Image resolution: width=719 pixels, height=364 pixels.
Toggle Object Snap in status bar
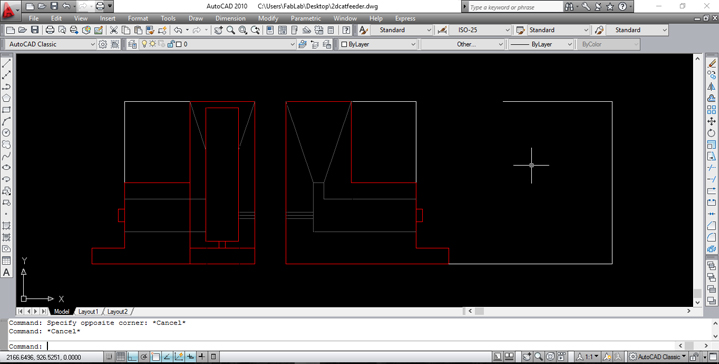tap(156, 357)
